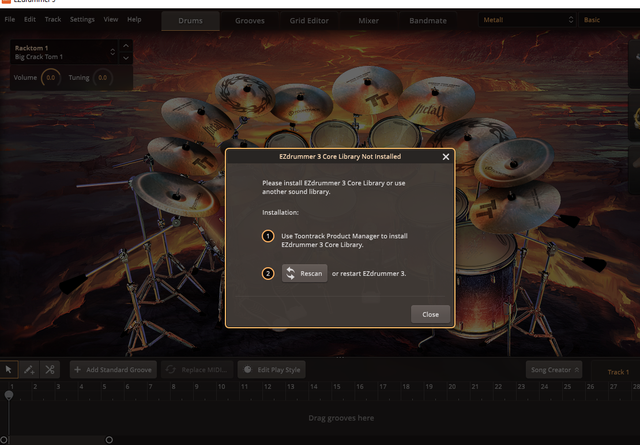Open the View menu

click(x=111, y=19)
